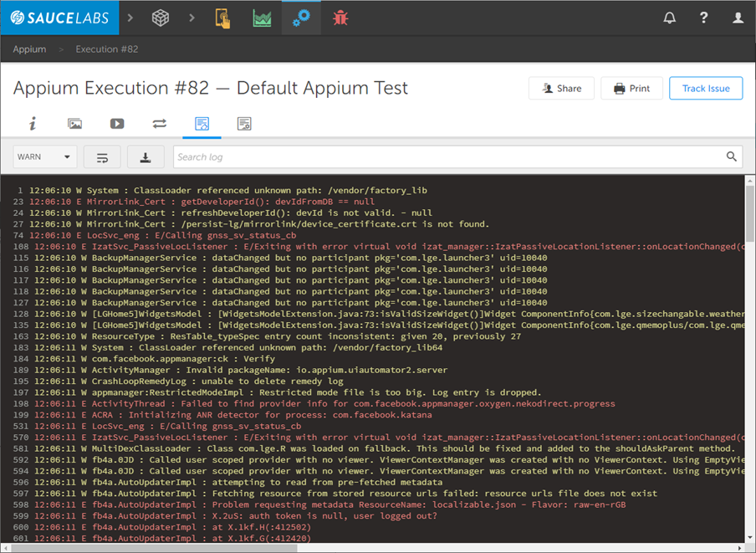The image size is (756, 553).
Task: Open the help question mark
Action: (703, 18)
